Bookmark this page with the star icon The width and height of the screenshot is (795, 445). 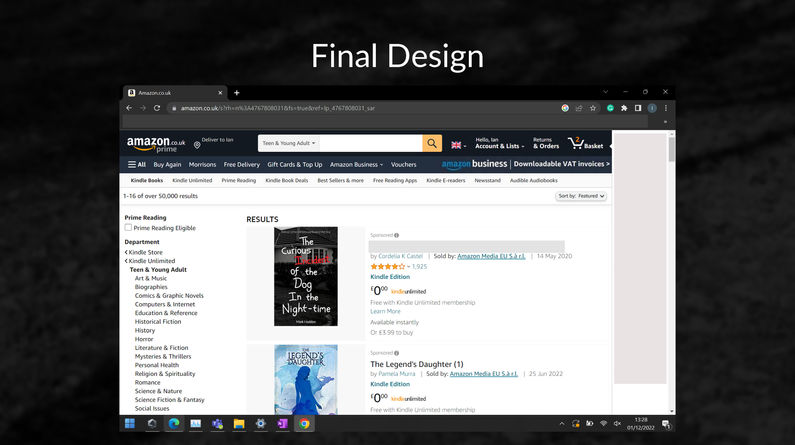click(593, 108)
